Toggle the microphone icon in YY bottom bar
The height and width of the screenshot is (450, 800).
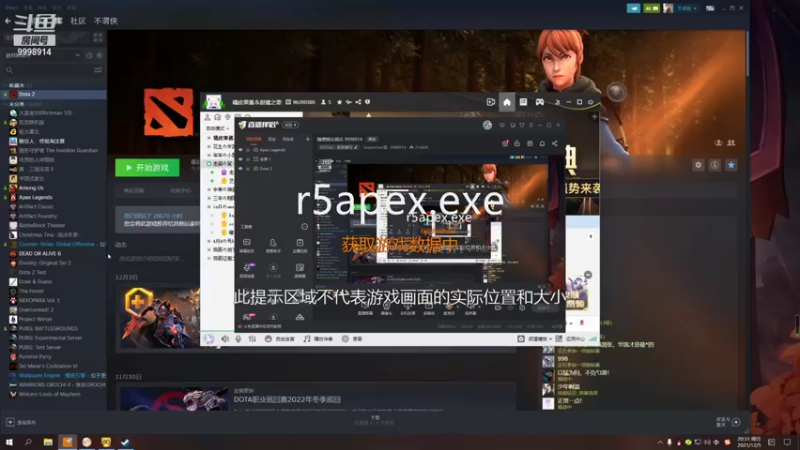tap(238, 339)
